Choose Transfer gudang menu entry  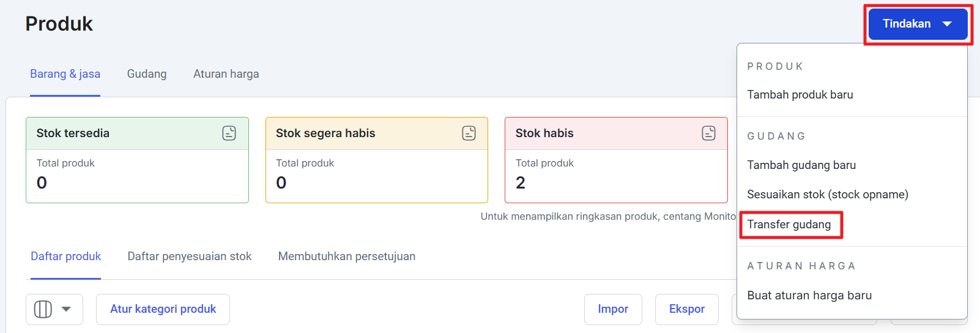point(789,225)
